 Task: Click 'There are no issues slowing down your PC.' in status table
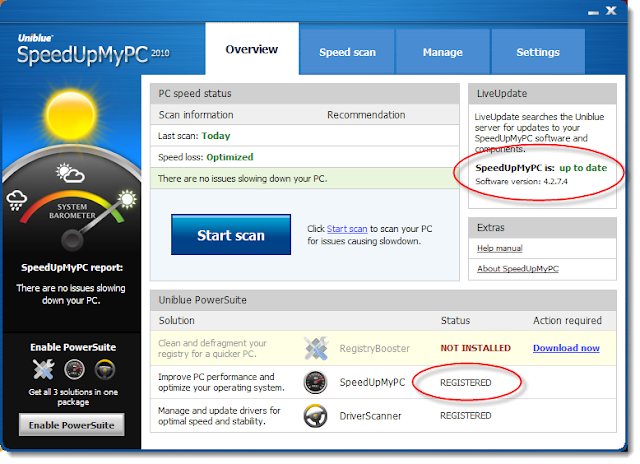305,178
